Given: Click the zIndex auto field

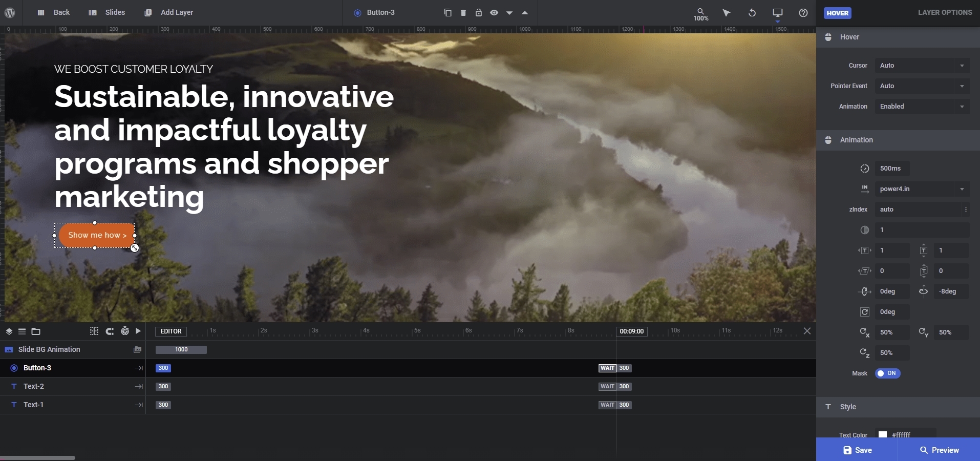Looking at the screenshot, I should point(918,209).
